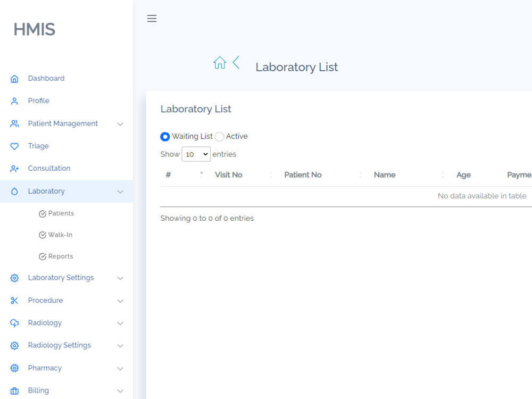The width and height of the screenshot is (532, 399).
Task: Click the Procedure scissors icon
Action: click(14, 301)
